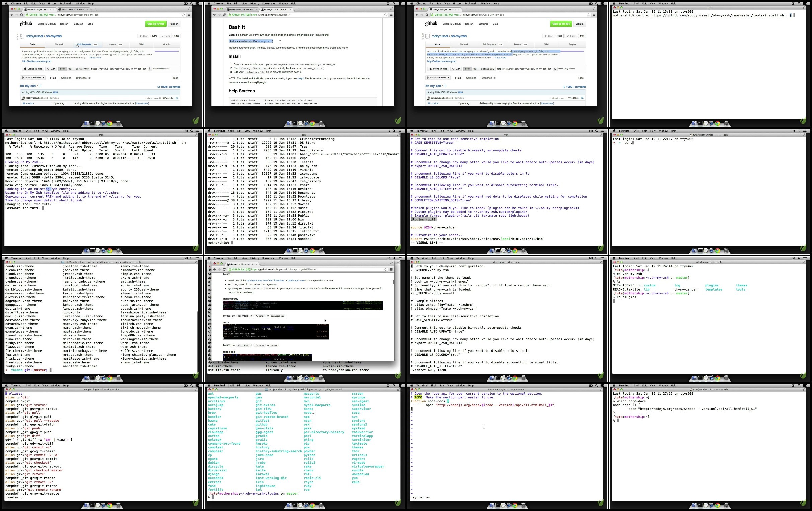
Task: Click the Trash dock icon below the plugins listing terminal
Action: click(321, 505)
